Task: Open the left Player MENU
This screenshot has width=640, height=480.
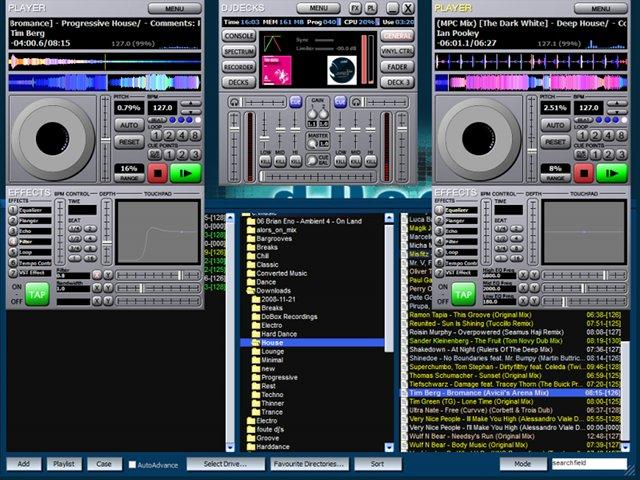Action: [x=175, y=8]
